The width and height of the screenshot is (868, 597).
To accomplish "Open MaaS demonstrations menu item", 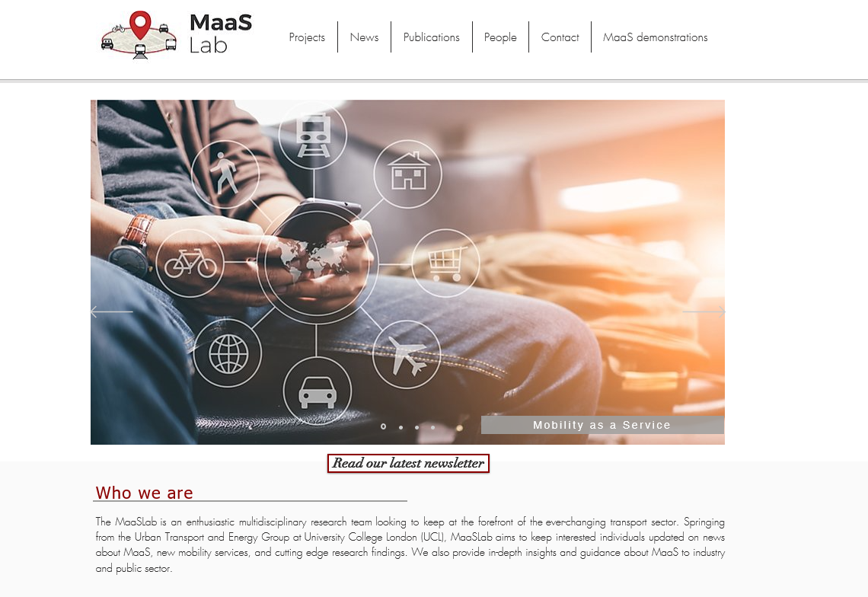I will (x=656, y=37).
